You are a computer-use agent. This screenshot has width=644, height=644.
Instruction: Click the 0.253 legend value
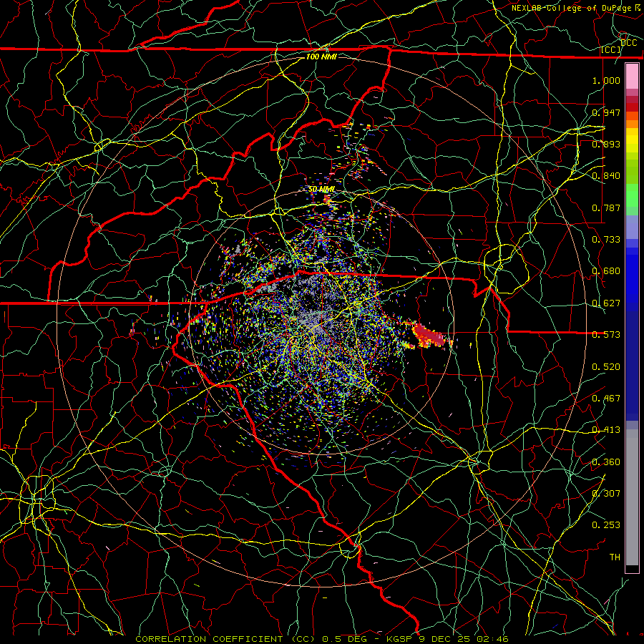606,525
